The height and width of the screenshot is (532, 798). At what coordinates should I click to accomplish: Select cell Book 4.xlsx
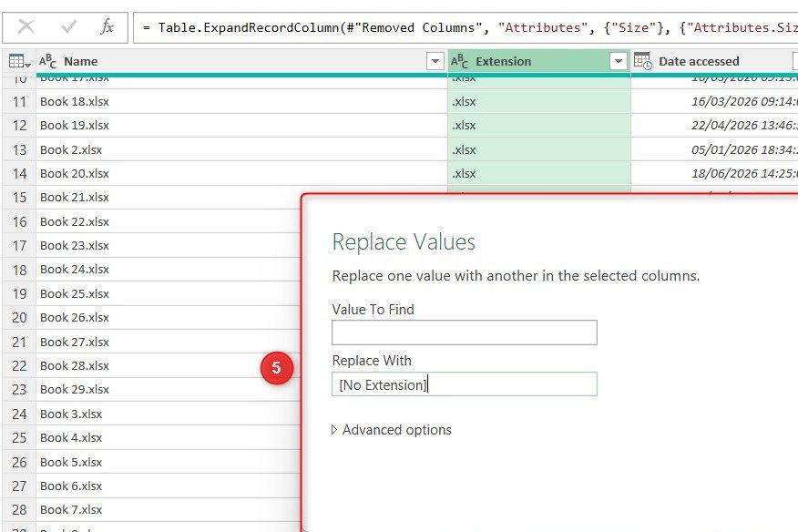point(169,438)
